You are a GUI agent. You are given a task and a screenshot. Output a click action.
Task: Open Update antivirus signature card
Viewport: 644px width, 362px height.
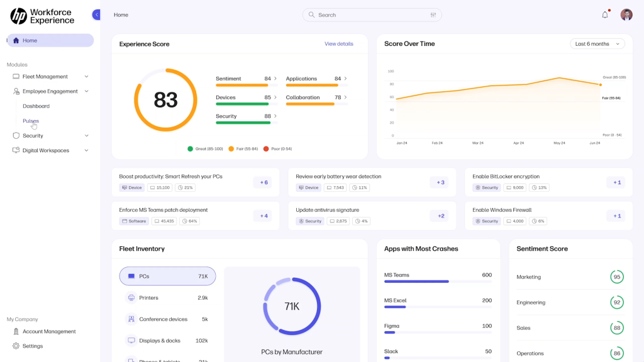[x=372, y=216]
